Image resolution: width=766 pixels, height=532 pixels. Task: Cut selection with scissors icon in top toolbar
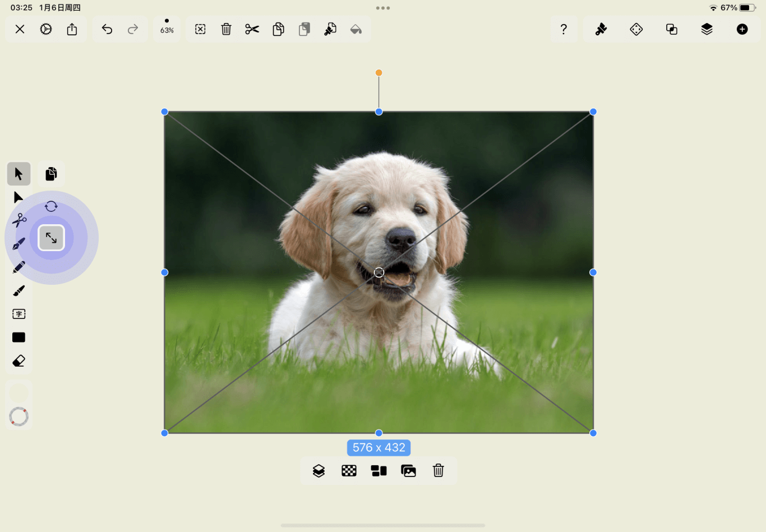(252, 29)
